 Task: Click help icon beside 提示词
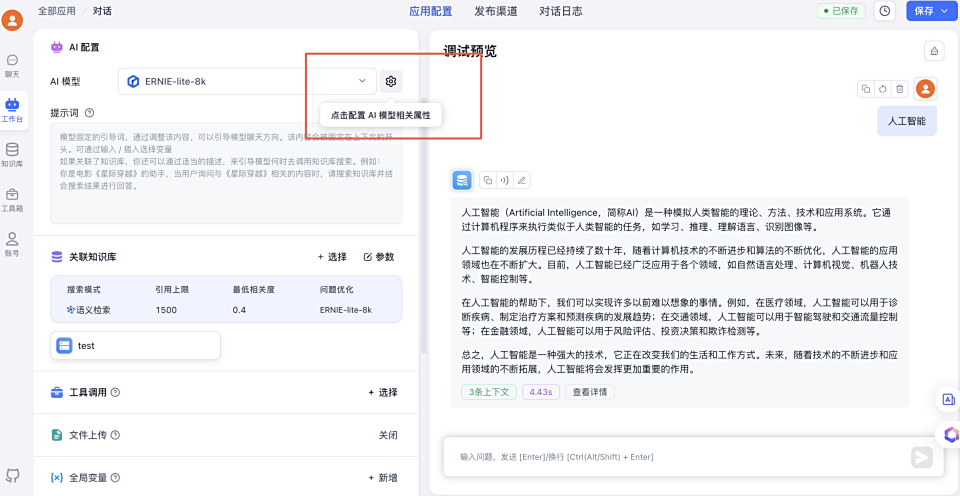(89, 113)
